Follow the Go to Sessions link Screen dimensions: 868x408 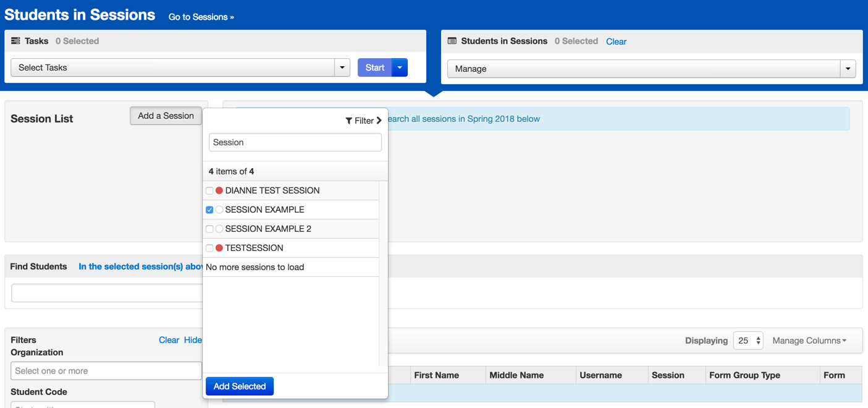[x=201, y=17]
